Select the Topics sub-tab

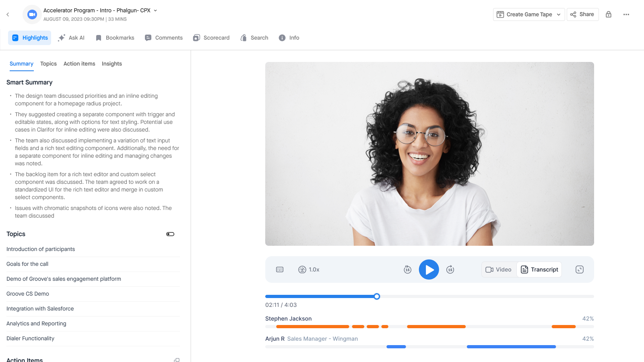pyautogui.click(x=48, y=64)
